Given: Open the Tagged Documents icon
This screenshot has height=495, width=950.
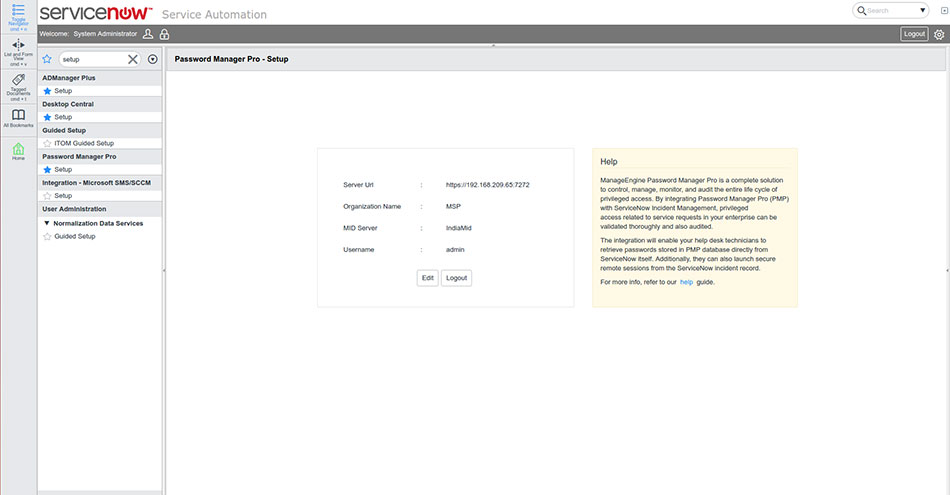Looking at the screenshot, I should tap(18, 79).
